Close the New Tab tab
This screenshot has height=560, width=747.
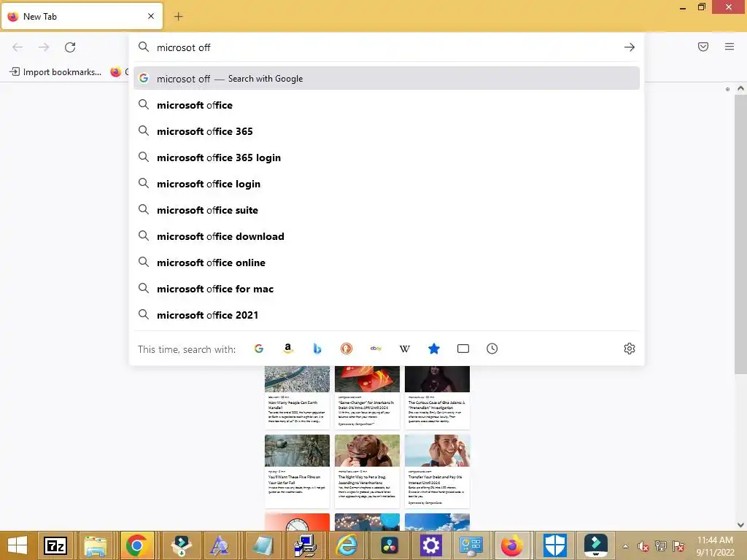tap(151, 16)
